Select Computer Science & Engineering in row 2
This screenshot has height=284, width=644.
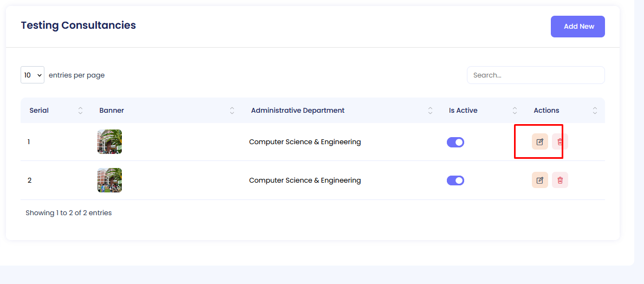click(305, 180)
